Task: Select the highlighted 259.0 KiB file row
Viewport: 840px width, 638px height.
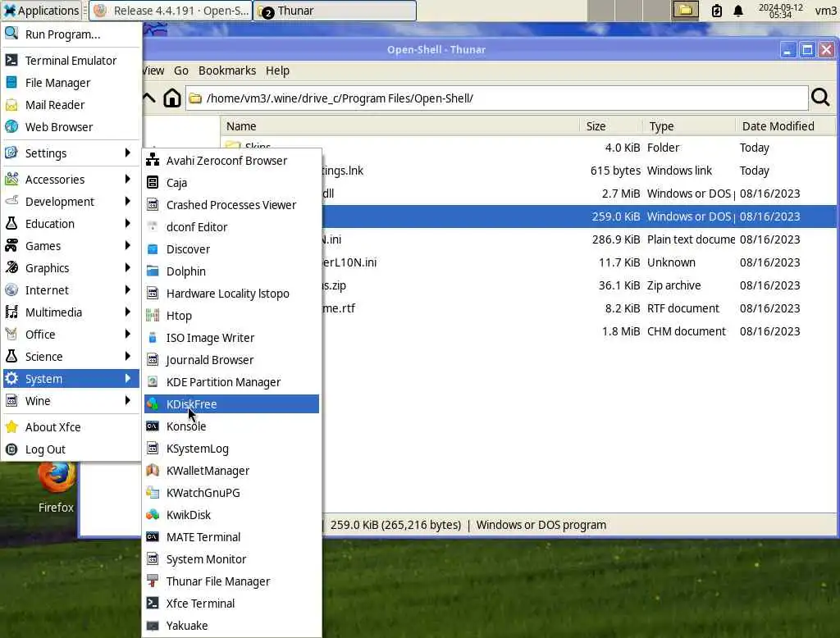Action: pos(578,216)
